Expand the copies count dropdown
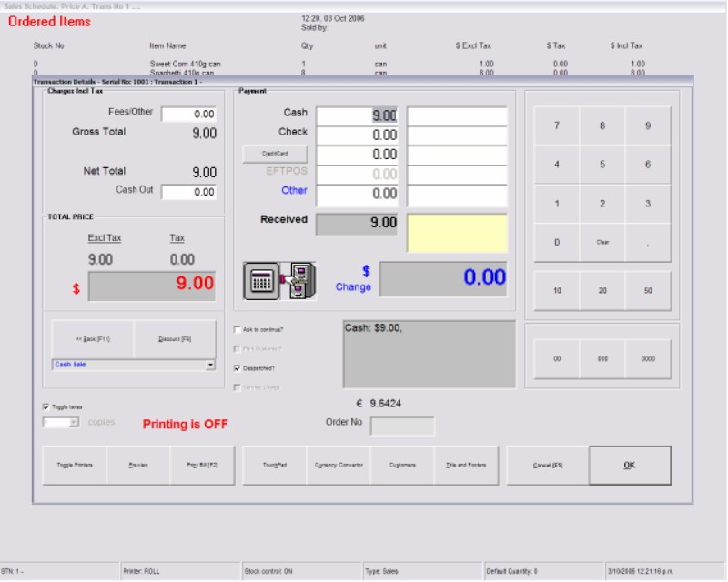728x582 pixels. point(75,423)
